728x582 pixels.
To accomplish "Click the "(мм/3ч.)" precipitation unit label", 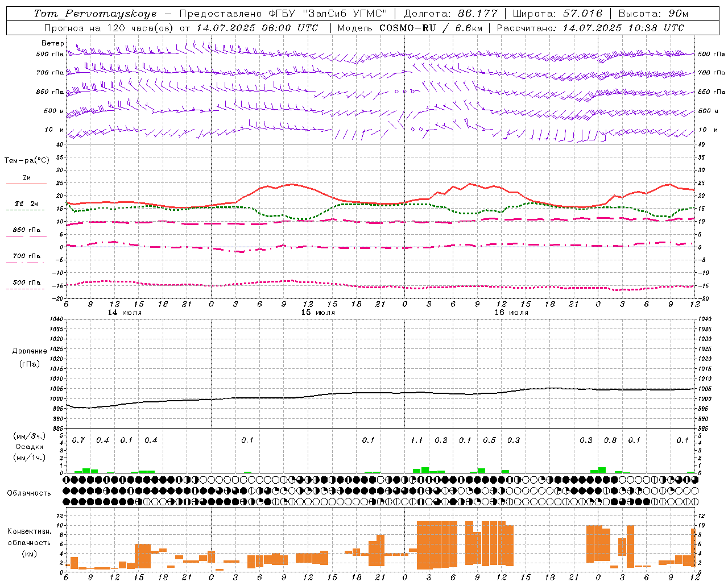I will [x=30, y=436].
